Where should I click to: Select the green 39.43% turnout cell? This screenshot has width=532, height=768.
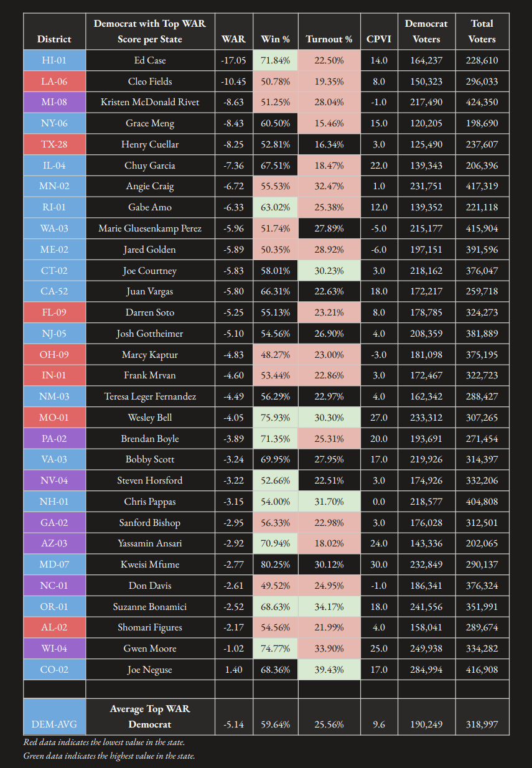(x=329, y=670)
